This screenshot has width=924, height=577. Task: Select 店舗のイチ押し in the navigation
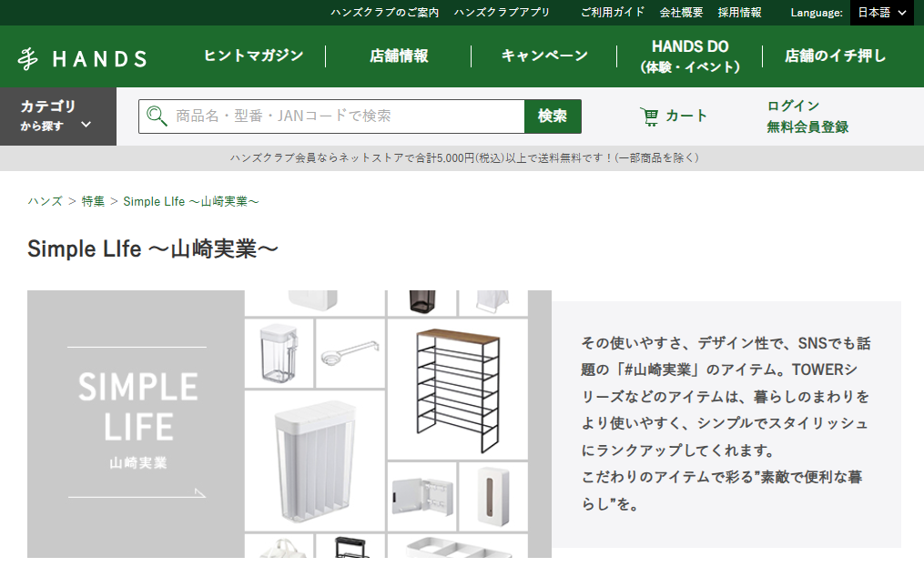point(835,56)
